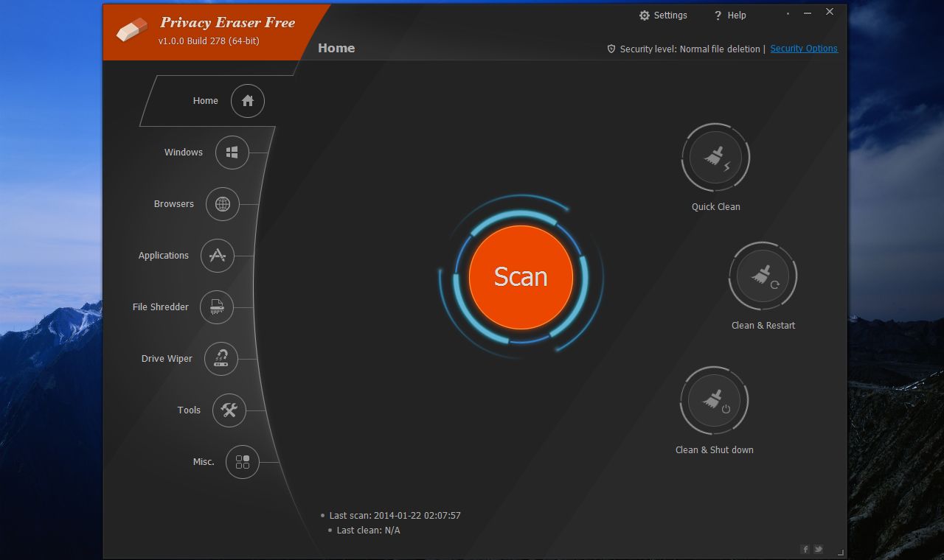Image resolution: width=944 pixels, height=560 pixels.
Task: Click the Privacy Eraser eraser logo
Action: (x=133, y=31)
